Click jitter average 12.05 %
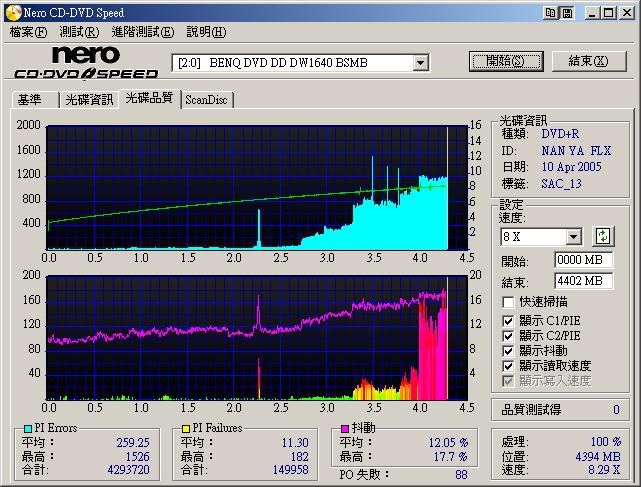Image resolution: width=641 pixels, height=487 pixels. pos(448,442)
